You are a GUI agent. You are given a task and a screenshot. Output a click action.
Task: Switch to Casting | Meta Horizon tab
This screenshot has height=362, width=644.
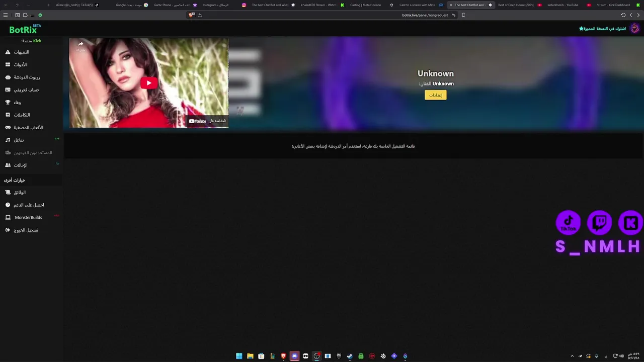coord(372,5)
